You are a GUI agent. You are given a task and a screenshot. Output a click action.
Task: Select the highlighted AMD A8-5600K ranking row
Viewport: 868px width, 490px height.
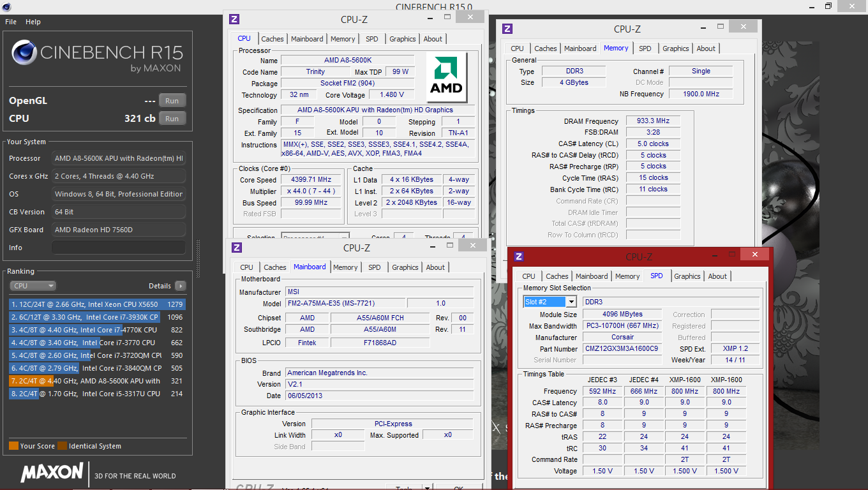(96, 381)
